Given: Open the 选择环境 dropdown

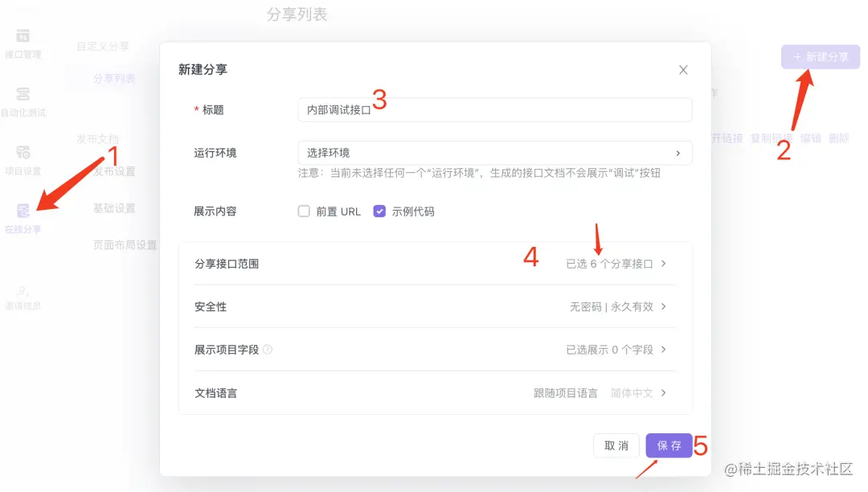Looking at the screenshot, I should (x=496, y=153).
